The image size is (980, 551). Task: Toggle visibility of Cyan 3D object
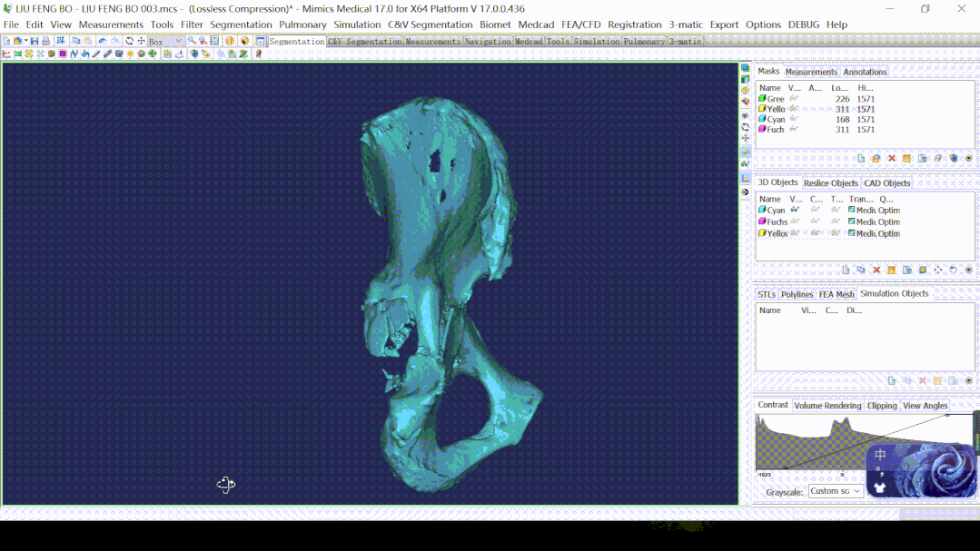pos(794,211)
